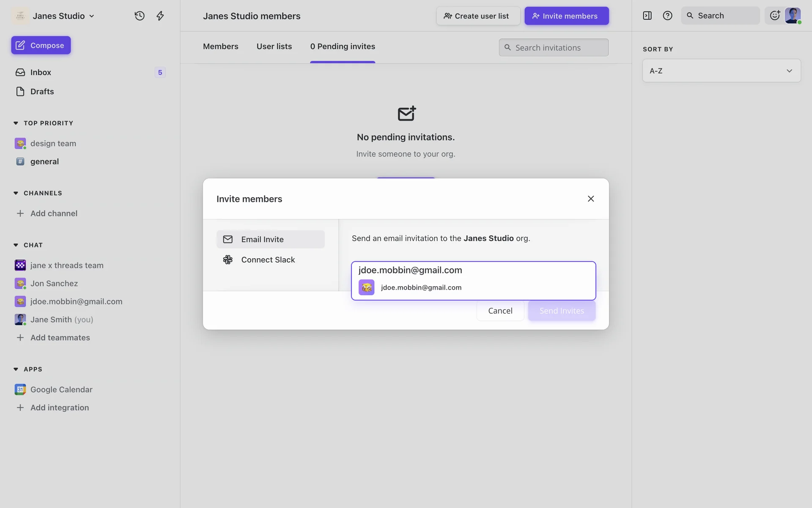Close the Invite members dialog
The width and height of the screenshot is (812, 508).
tap(591, 199)
